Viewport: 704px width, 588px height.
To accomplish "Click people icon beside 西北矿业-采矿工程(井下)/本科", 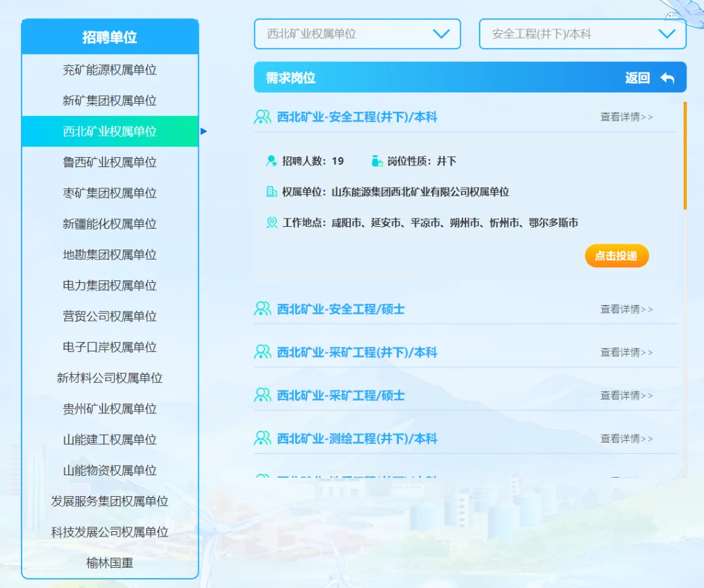I will click(263, 352).
